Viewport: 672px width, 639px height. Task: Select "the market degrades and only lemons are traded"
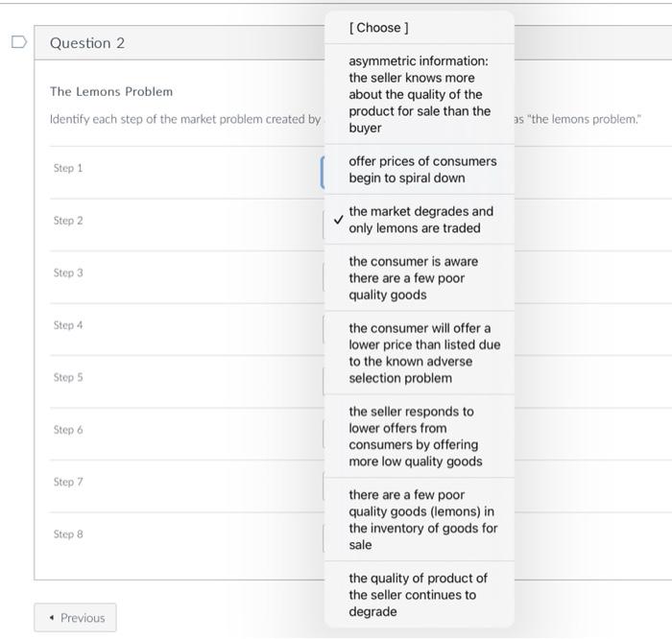coord(420,220)
